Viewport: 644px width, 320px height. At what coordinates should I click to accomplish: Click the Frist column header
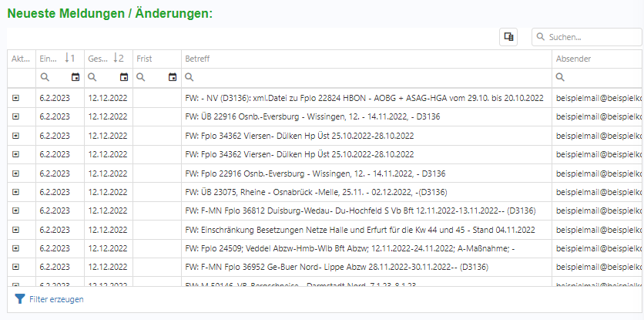click(144, 59)
